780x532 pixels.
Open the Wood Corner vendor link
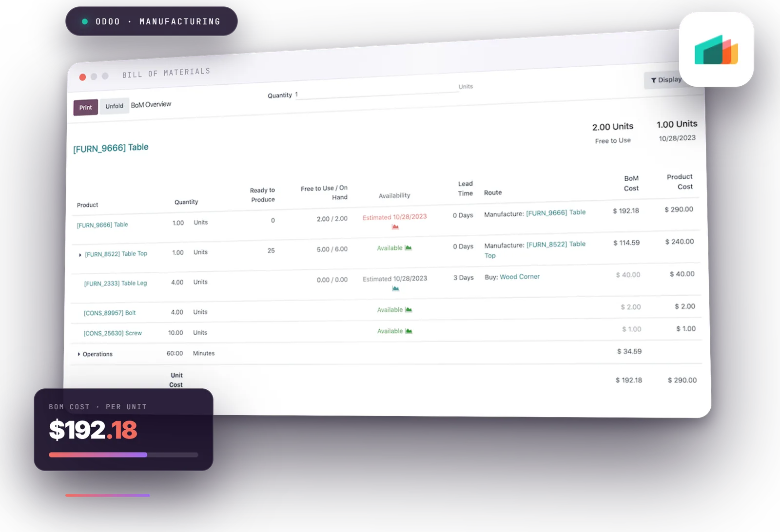coord(520,277)
